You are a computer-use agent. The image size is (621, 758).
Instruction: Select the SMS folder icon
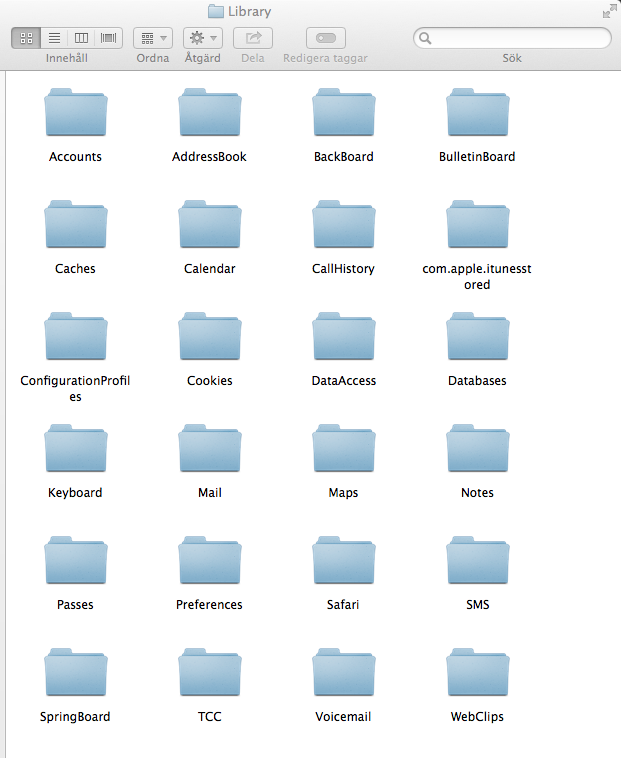pyautogui.click(x=477, y=560)
